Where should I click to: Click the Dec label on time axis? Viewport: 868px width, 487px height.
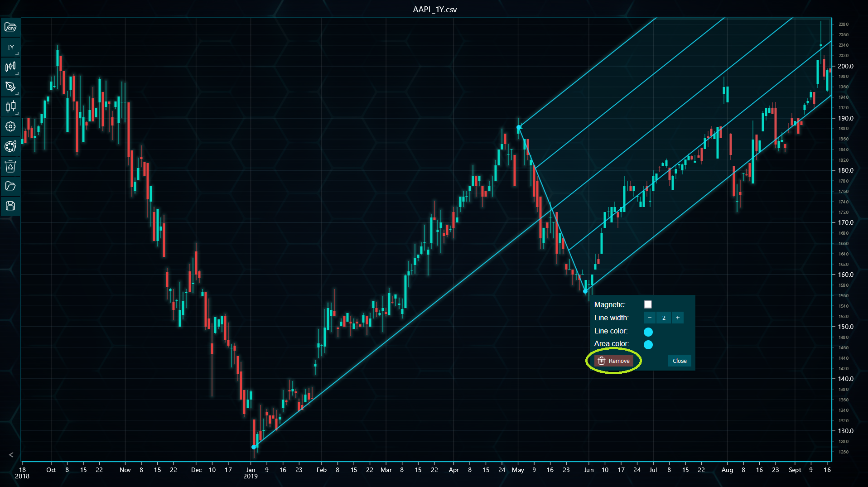(196, 470)
